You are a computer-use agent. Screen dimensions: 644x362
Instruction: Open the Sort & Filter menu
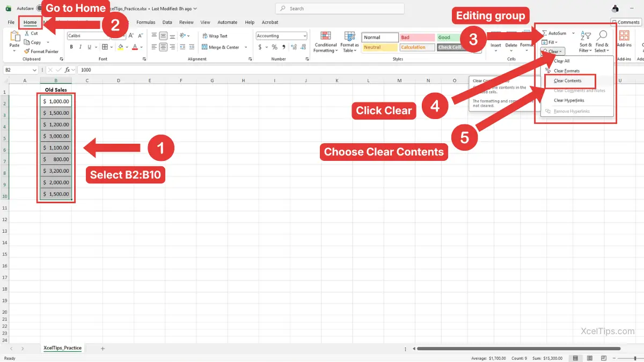[586, 41]
